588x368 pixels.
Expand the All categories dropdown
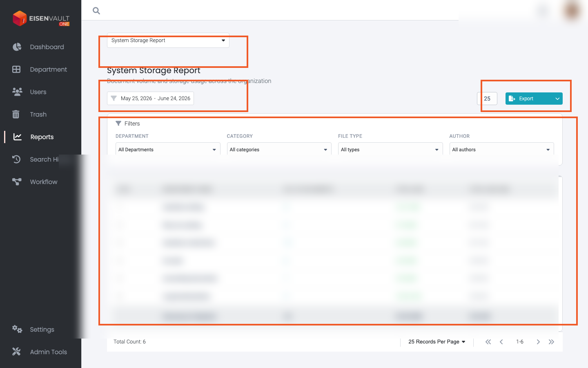pyautogui.click(x=279, y=150)
